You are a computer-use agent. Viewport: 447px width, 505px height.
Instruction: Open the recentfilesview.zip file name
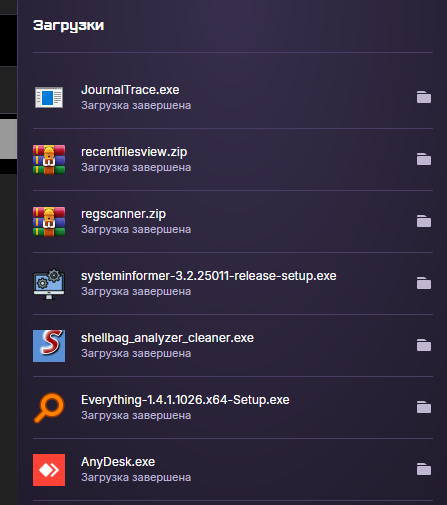134,152
